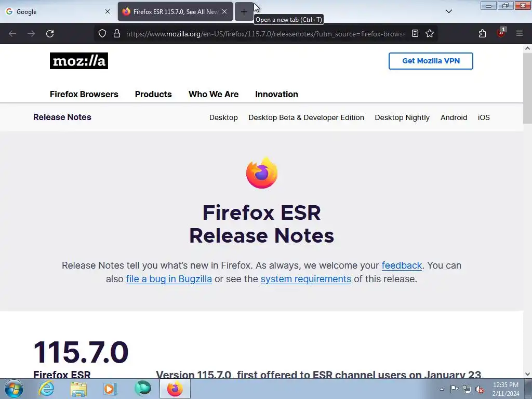Open the uBlock Origin extension icon
532x399 pixels.
tap(501, 33)
